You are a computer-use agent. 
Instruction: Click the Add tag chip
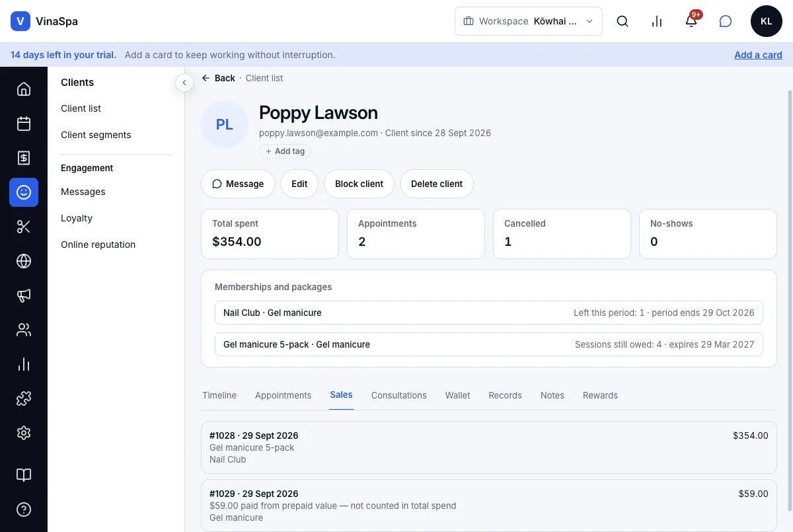pyautogui.click(x=285, y=151)
